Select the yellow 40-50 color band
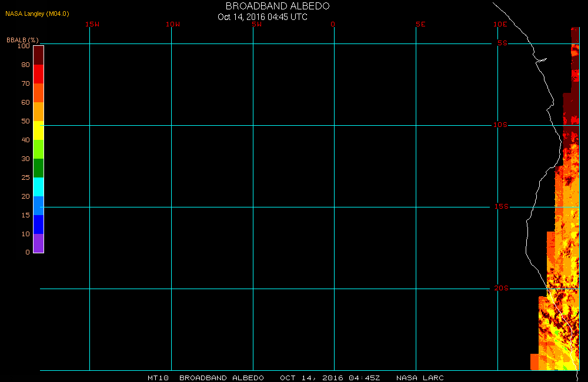Image resolution: width=588 pixels, height=382 pixels. point(39,130)
